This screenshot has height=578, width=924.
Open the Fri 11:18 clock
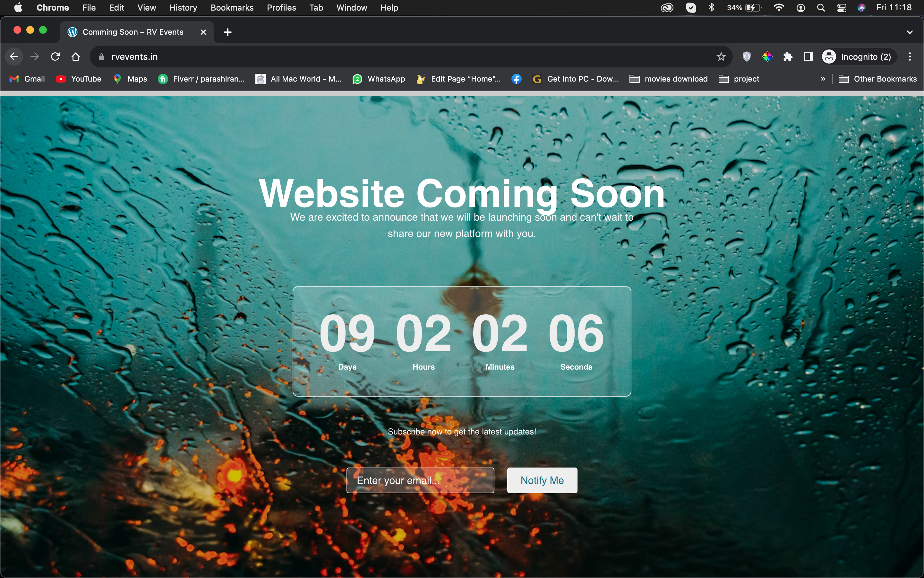click(894, 8)
